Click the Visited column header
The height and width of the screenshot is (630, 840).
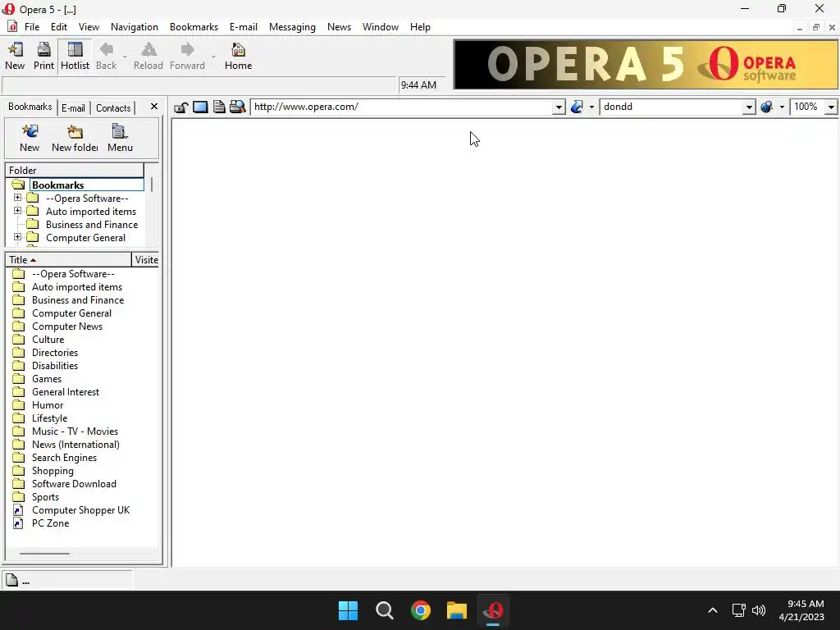[x=146, y=260]
